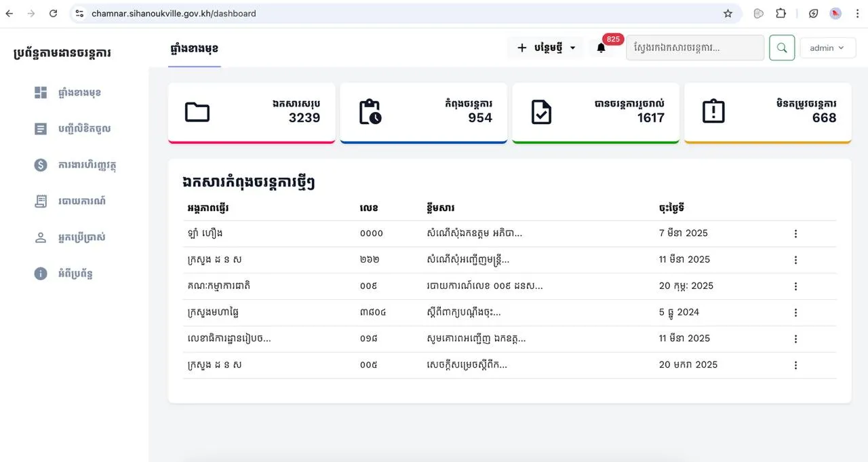Expand the add new plus dropdown
The width and height of the screenshot is (868, 462).
tap(546, 48)
